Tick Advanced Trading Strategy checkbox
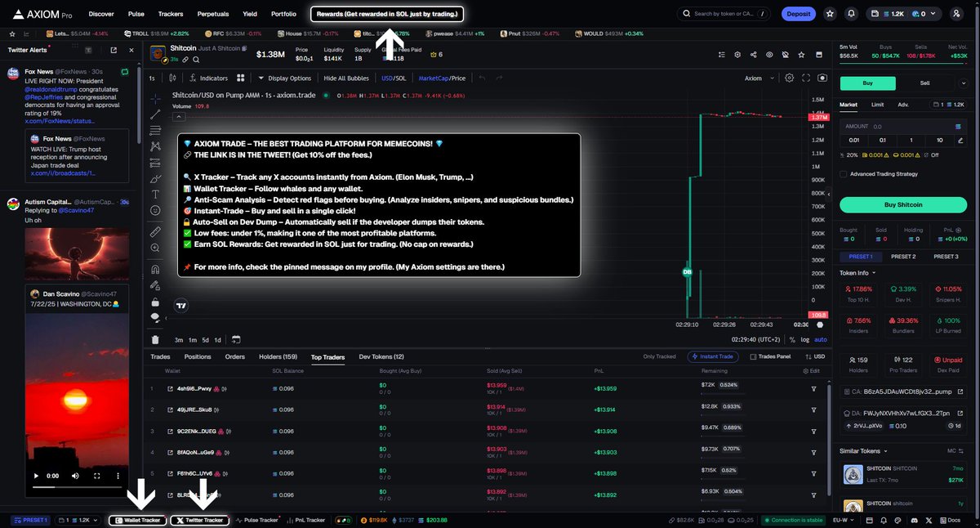This screenshot has width=980, height=528. 844,174
